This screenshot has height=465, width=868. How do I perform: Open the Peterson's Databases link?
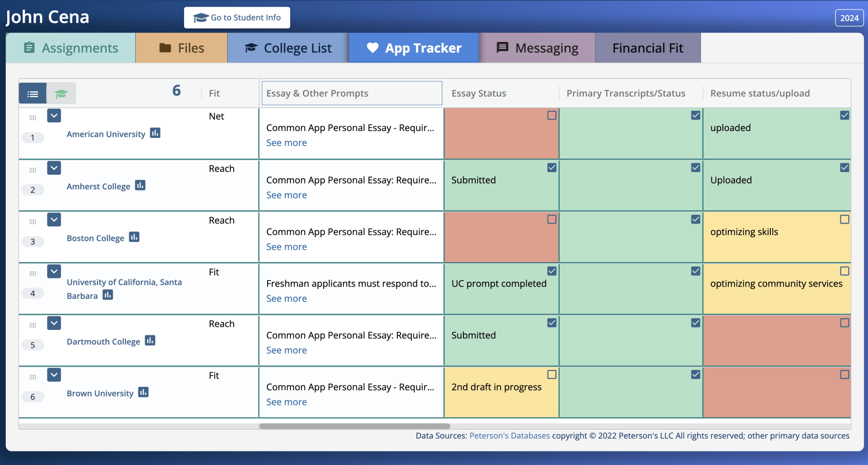pos(509,436)
